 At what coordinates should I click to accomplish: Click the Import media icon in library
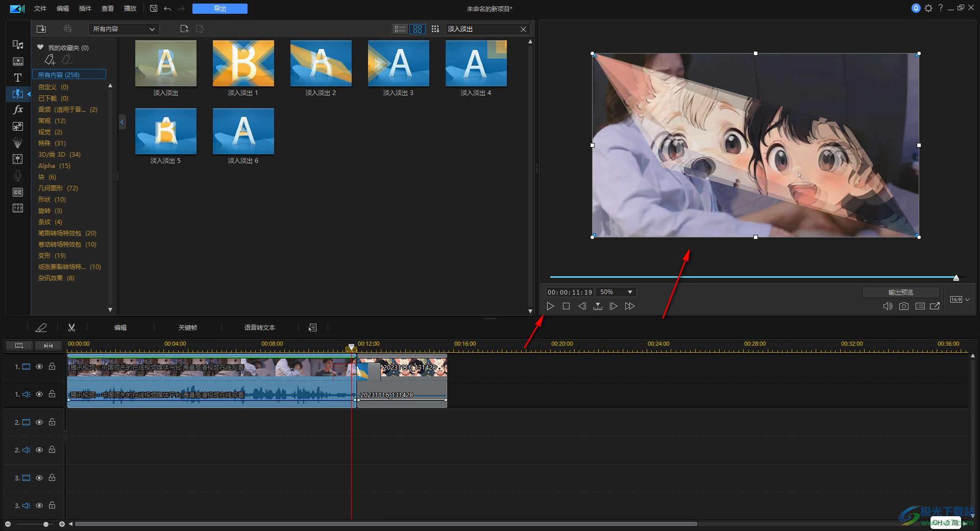[x=41, y=29]
